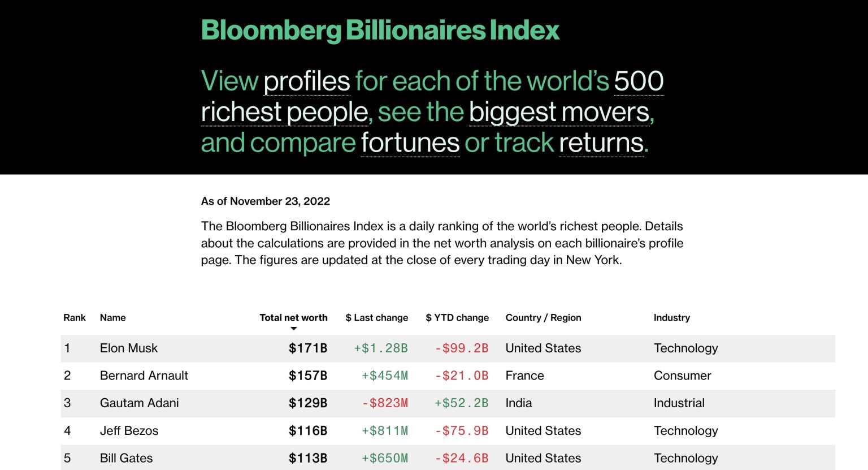Open the 'profiles' link in the headline
The height and width of the screenshot is (470, 868).
(x=307, y=81)
